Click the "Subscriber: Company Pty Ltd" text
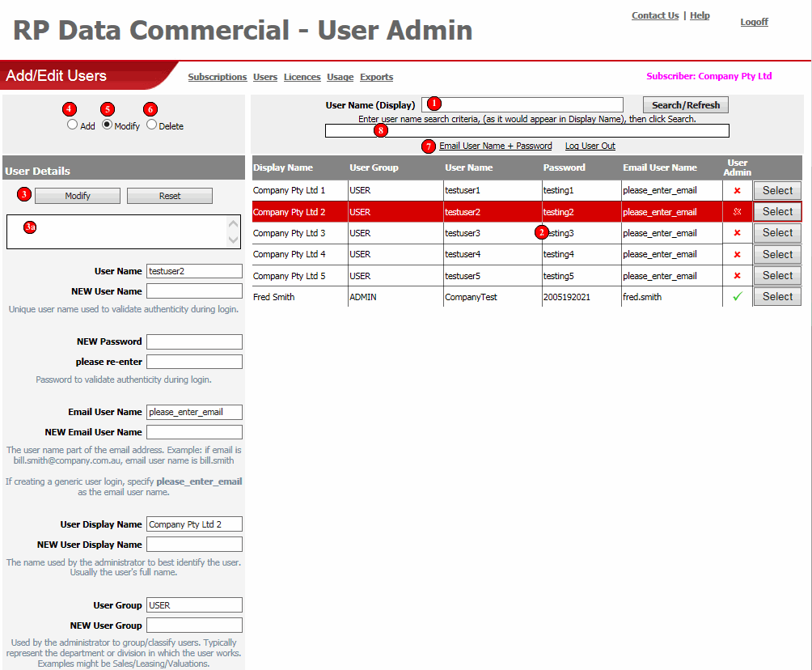 click(709, 76)
